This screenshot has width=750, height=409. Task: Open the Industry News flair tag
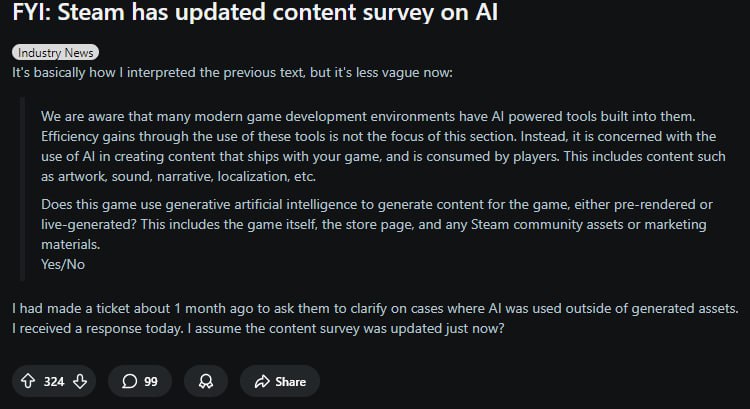click(x=56, y=53)
